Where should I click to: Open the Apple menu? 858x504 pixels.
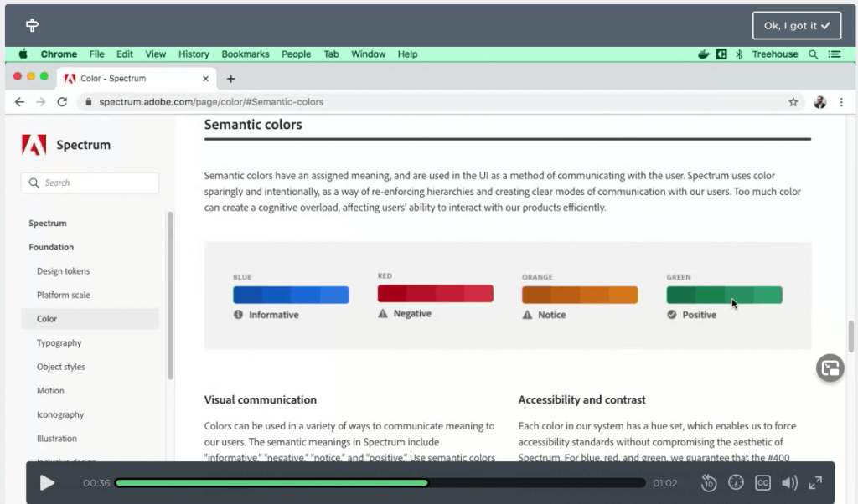pos(23,54)
